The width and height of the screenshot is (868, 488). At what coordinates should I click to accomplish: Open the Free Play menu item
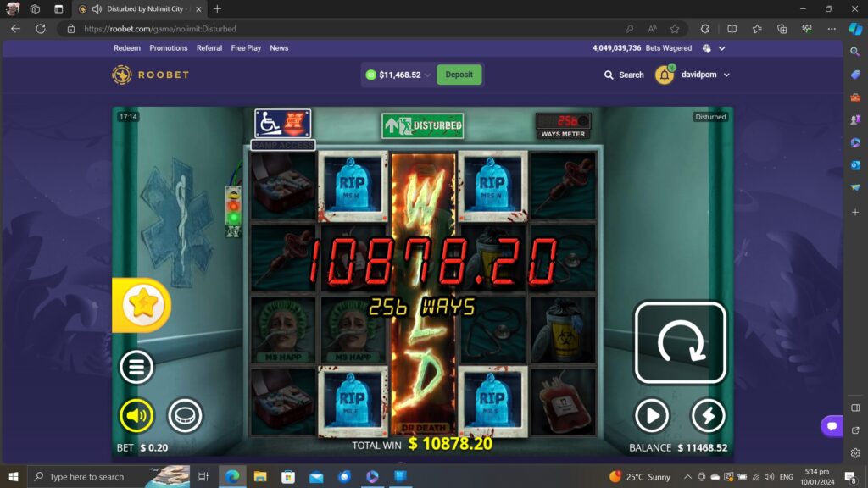click(x=246, y=48)
